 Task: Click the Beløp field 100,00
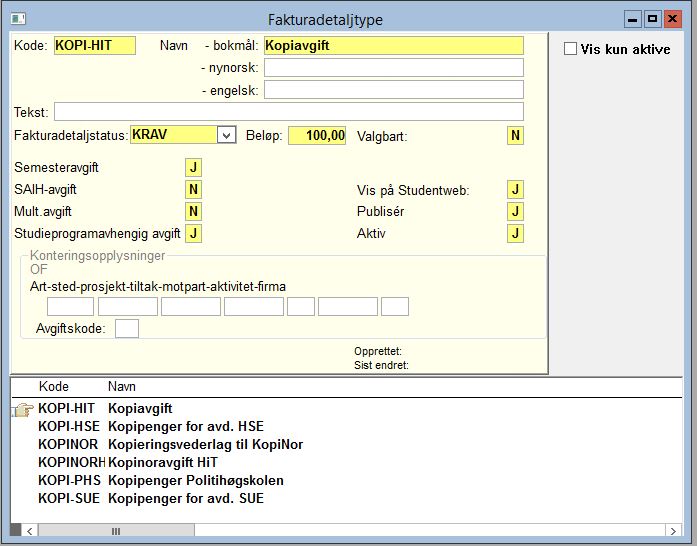pyautogui.click(x=317, y=136)
